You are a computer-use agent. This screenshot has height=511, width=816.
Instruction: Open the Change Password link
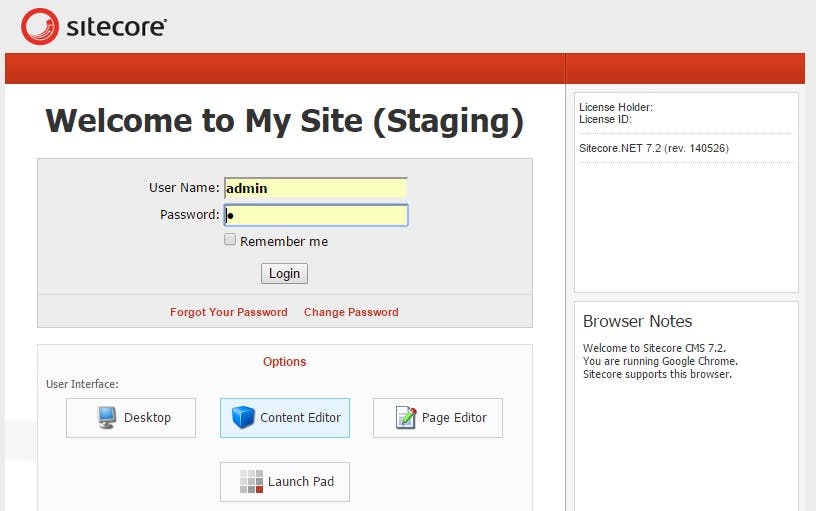(351, 312)
